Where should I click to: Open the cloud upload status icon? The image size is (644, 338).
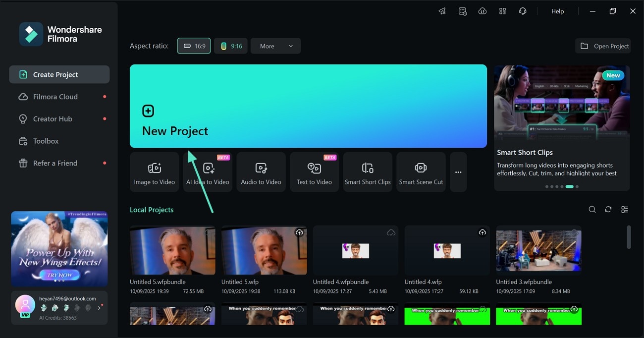click(482, 11)
